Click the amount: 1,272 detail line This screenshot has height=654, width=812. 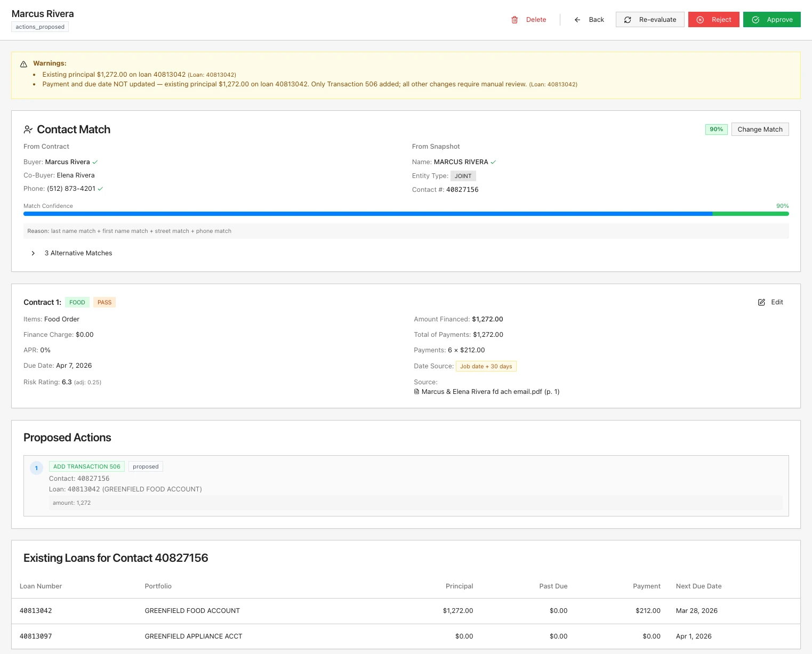[415, 503]
